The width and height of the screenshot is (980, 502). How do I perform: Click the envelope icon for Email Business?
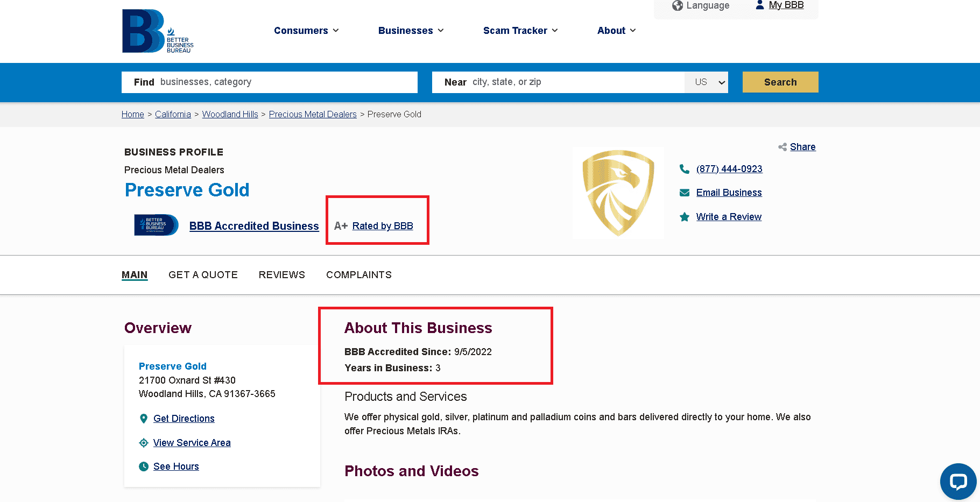[685, 193]
